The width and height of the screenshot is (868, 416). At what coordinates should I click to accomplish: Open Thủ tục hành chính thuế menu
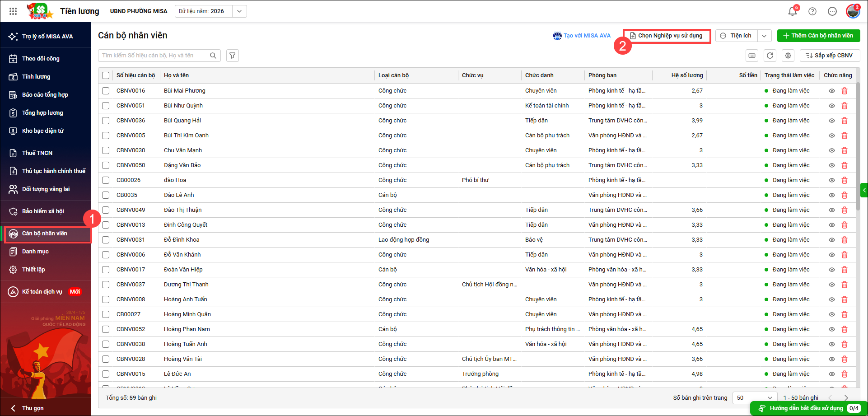(46, 171)
